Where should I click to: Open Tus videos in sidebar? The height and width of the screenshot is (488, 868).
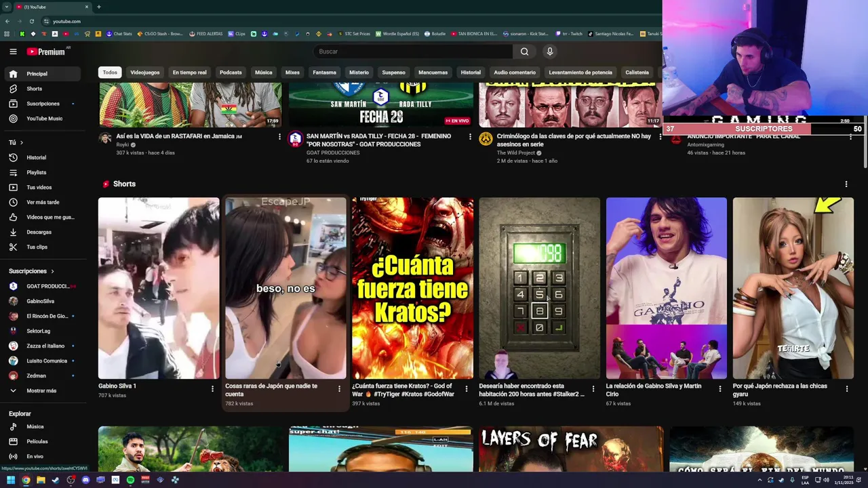[x=43, y=187]
